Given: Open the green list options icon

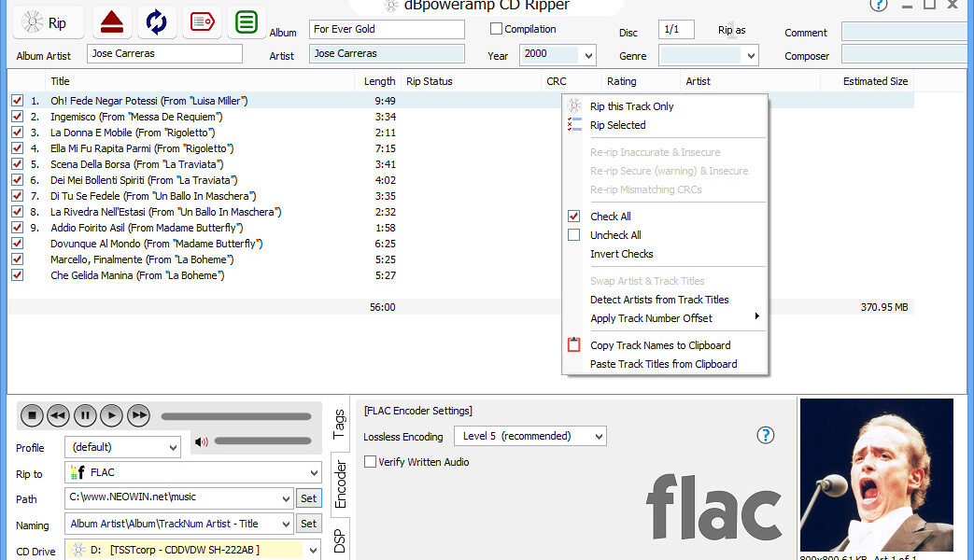Looking at the screenshot, I should (247, 22).
